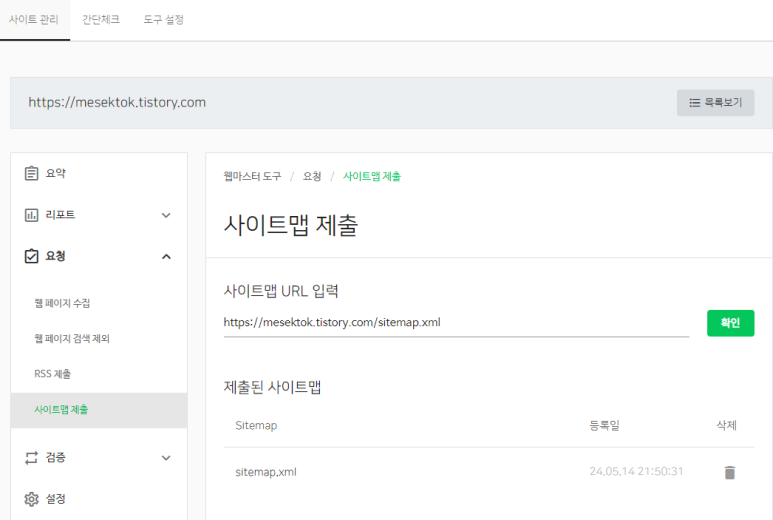Click the 삭제 column header
773x520 pixels.
(x=726, y=425)
